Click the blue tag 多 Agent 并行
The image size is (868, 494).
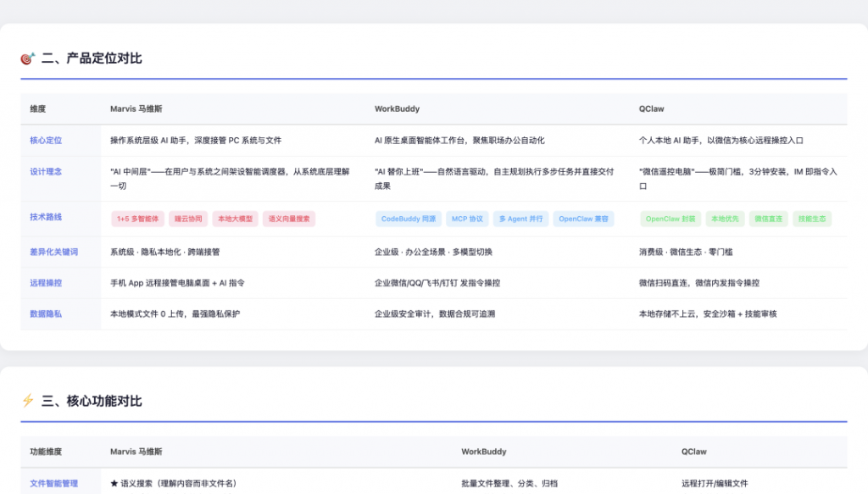pyautogui.click(x=521, y=219)
